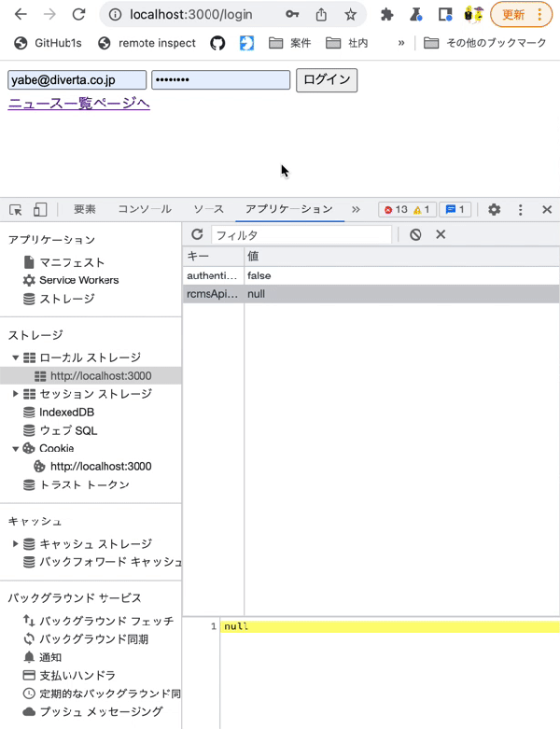
Task: Switch to the 要素 tab
Action: (x=85, y=209)
